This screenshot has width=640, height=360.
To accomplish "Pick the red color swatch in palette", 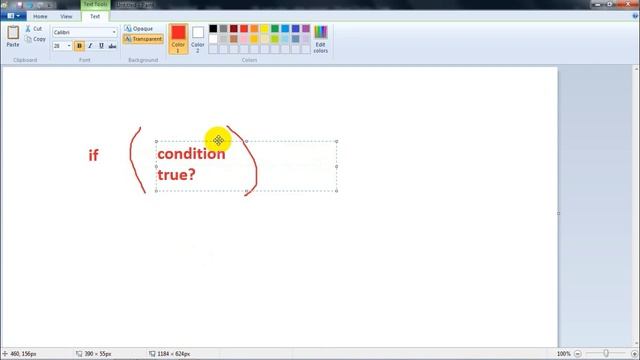I will pos(244,29).
